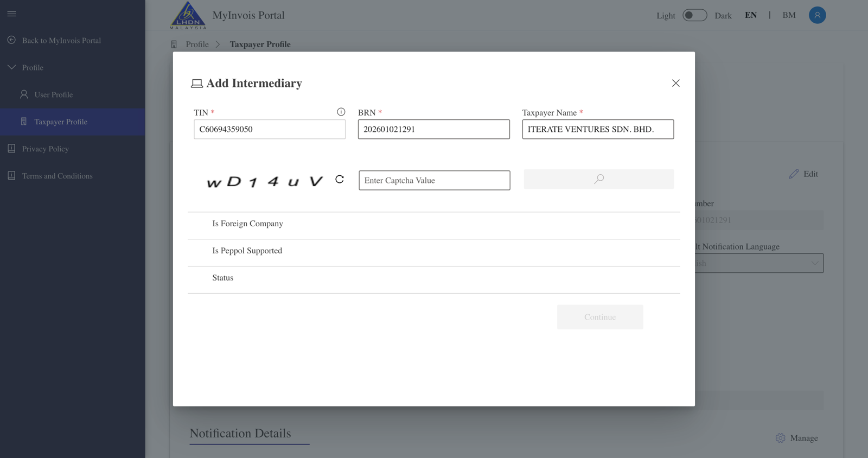The height and width of the screenshot is (458, 868).
Task: Click the Is Foreign Company row
Action: (433, 225)
